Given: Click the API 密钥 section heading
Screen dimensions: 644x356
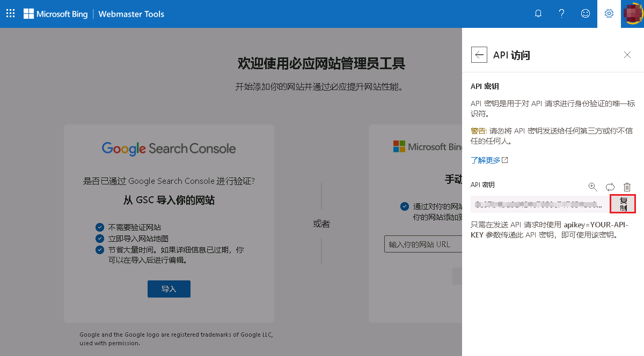Looking at the screenshot, I should (x=485, y=86).
